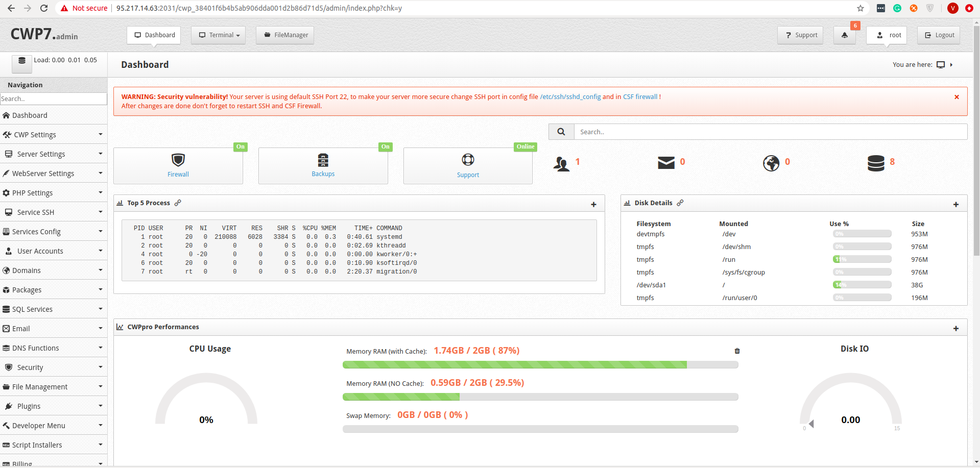Open FileManager from the top bar
Screen dimensions: 980x468
285,35
